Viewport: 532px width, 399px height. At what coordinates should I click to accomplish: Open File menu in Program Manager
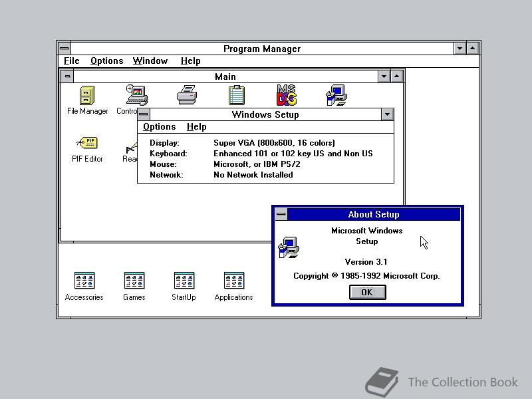(x=72, y=61)
